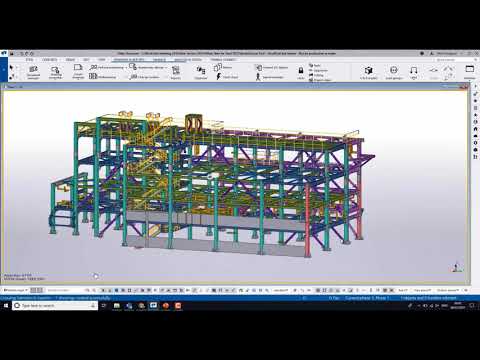480x360 pixels.
Task: Open the Document manager
Action: [33, 72]
